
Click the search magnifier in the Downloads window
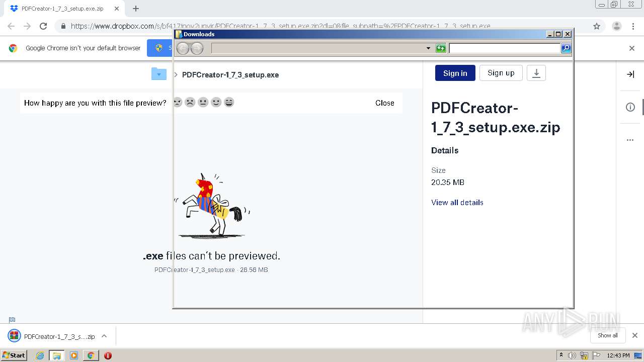point(566,48)
